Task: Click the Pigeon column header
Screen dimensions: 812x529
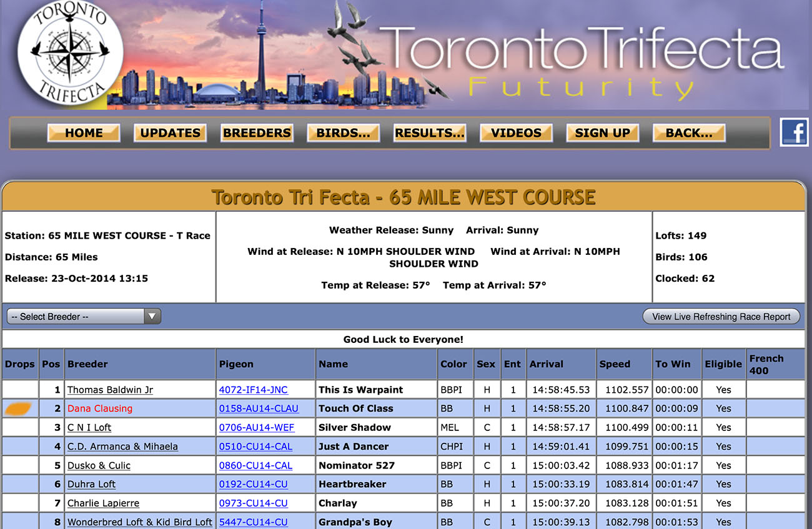Action: coord(265,364)
